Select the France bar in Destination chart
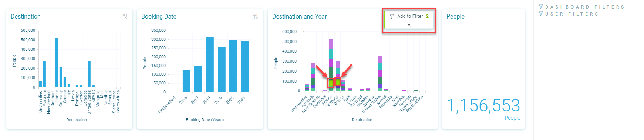The width and height of the screenshot is (644, 140). tap(57, 62)
